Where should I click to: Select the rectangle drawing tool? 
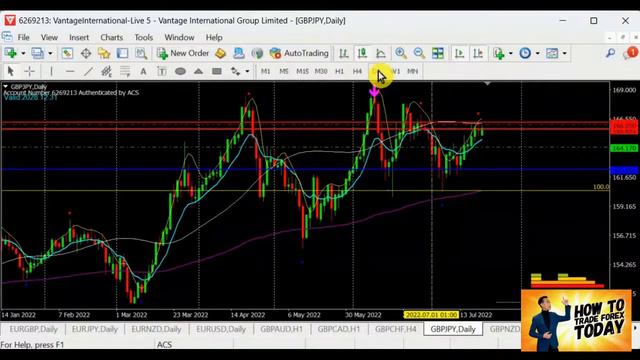[217, 71]
